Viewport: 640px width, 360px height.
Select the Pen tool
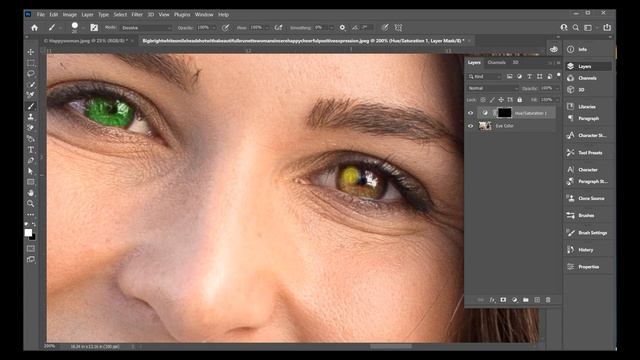click(31, 160)
